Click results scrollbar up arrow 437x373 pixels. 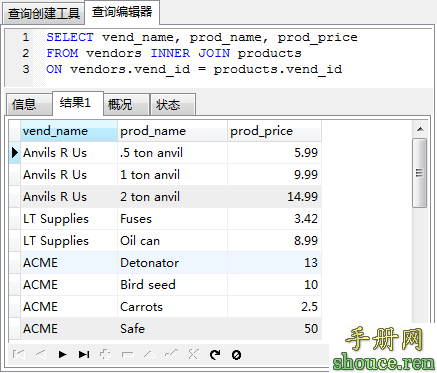tap(420, 129)
